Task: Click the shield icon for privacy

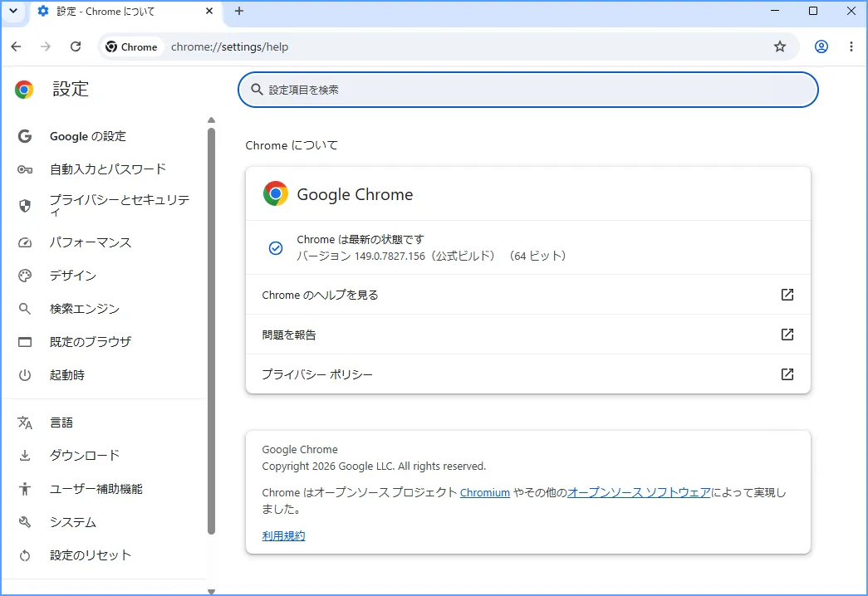Action: (25, 206)
